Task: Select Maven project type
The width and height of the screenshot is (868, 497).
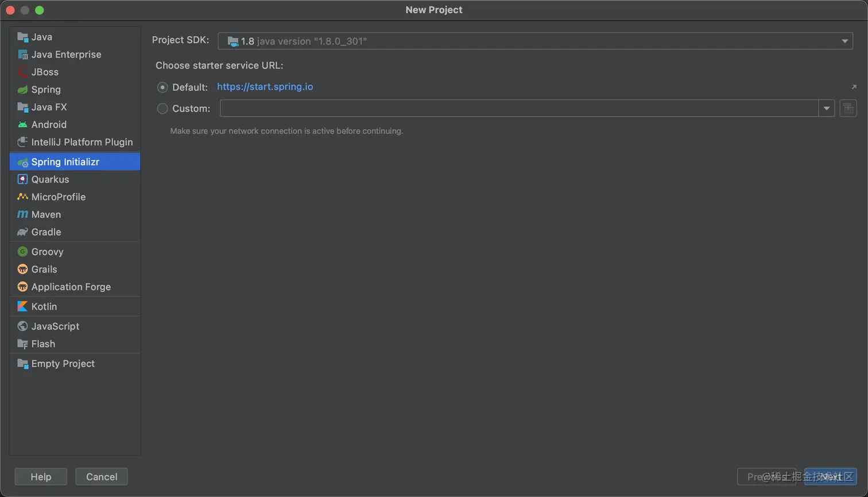Action: [x=75, y=214]
